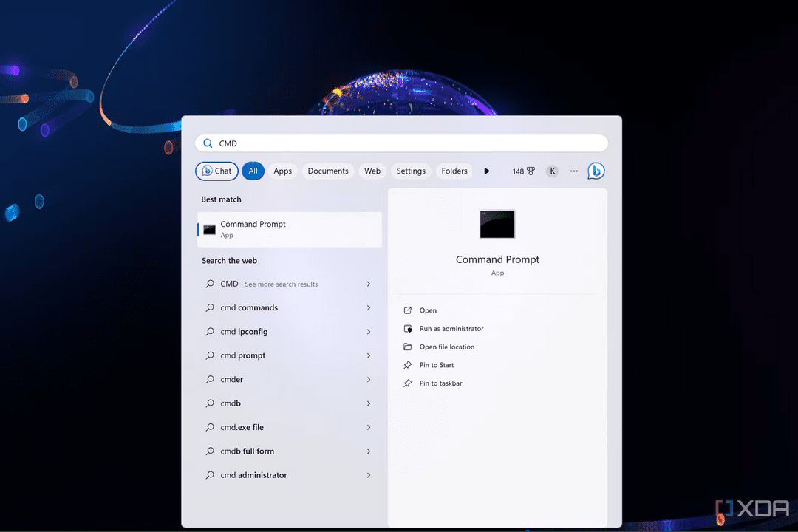Switch to the Apps filter tab
Viewport: 798px width, 532px height.
pos(282,171)
